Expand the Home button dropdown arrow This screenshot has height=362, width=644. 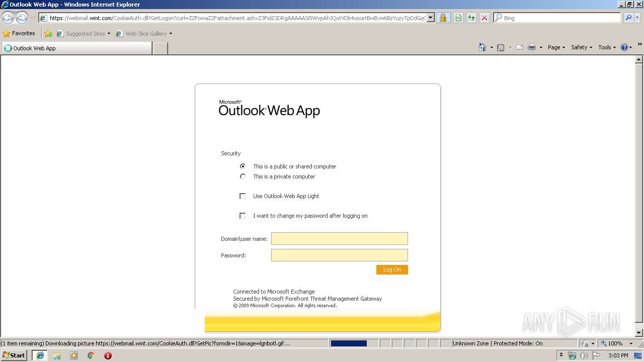coord(492,48)
